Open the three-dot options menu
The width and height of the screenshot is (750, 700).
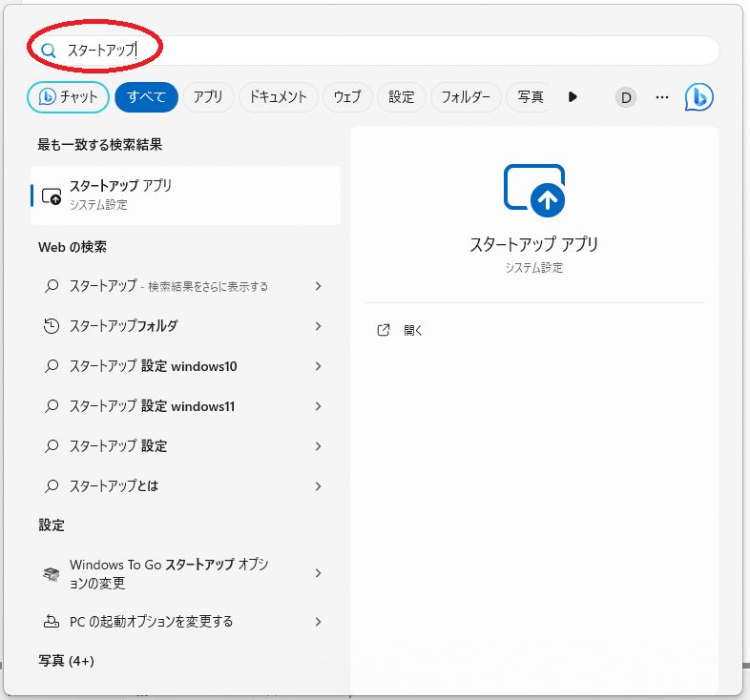point(662,97)
